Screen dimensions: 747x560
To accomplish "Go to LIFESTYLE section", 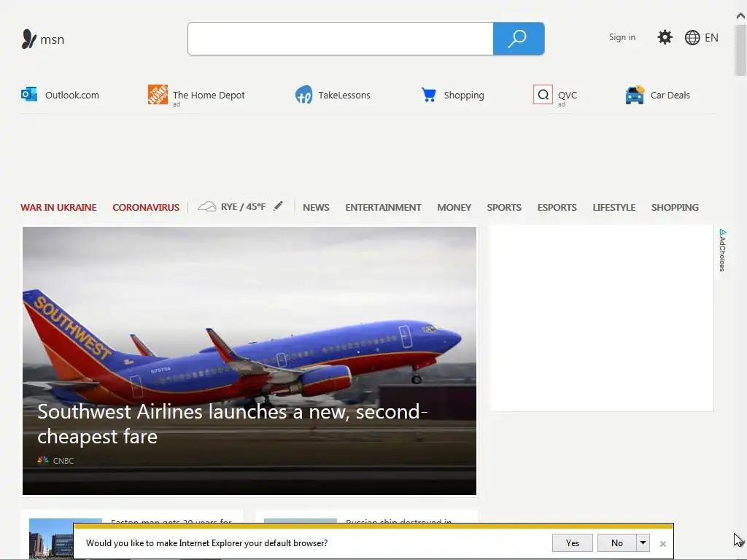I will click(x=614, y=208).
